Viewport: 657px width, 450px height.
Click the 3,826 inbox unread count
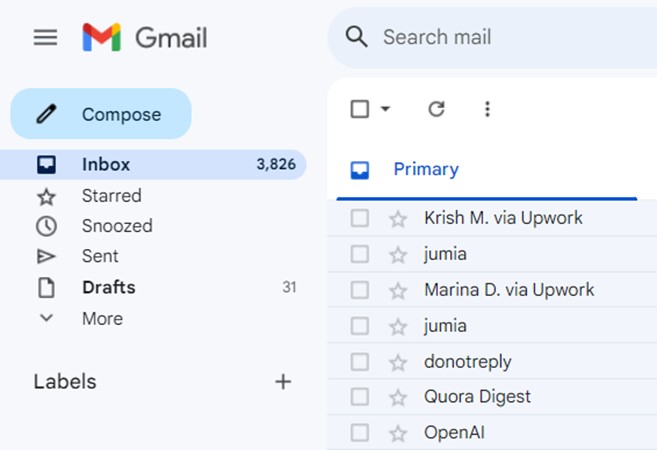[x=277, y=165]
